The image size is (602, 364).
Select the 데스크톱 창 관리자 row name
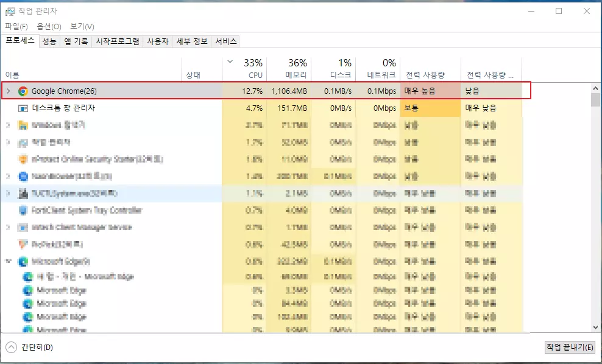pyautogui.click(x=63, y=108)
